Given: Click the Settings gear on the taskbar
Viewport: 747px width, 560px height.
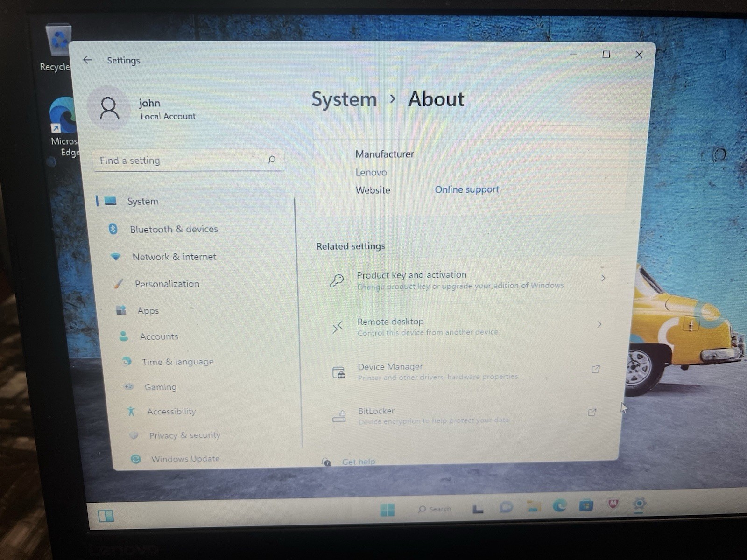Looking at the screenshot, I should point(639,504).
